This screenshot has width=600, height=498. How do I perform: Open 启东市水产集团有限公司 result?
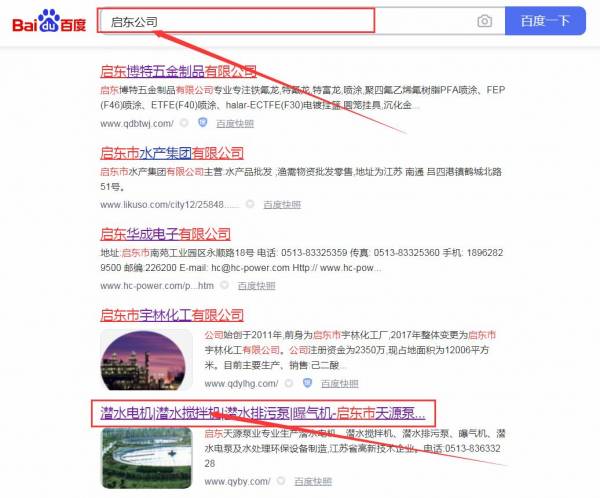(x=172, y=153)
